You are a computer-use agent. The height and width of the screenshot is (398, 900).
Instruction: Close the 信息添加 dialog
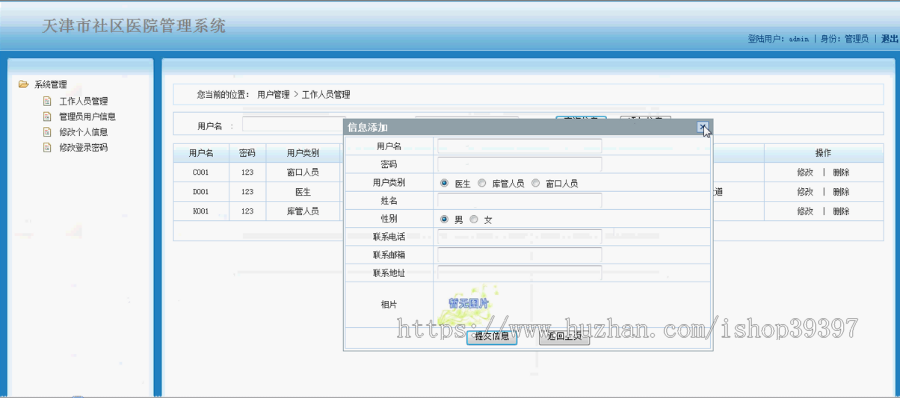(703, 127)
